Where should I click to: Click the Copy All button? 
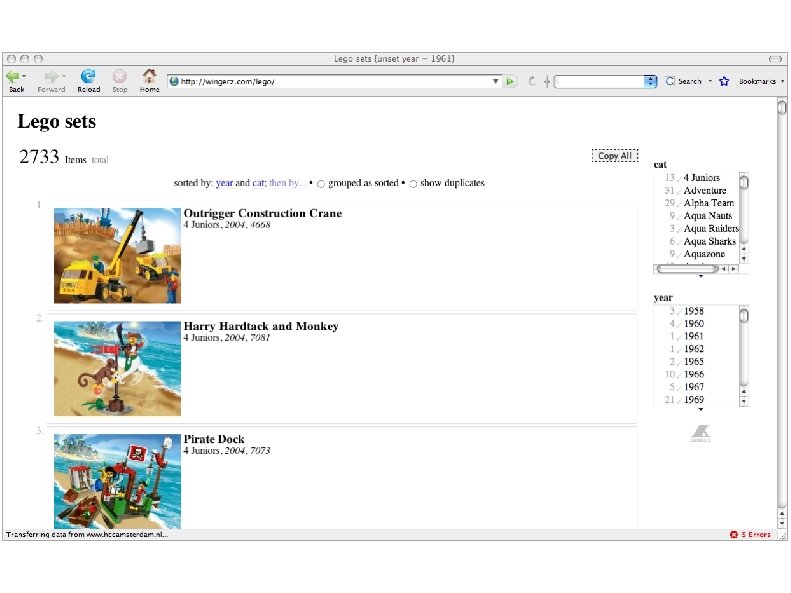[615, 156]
